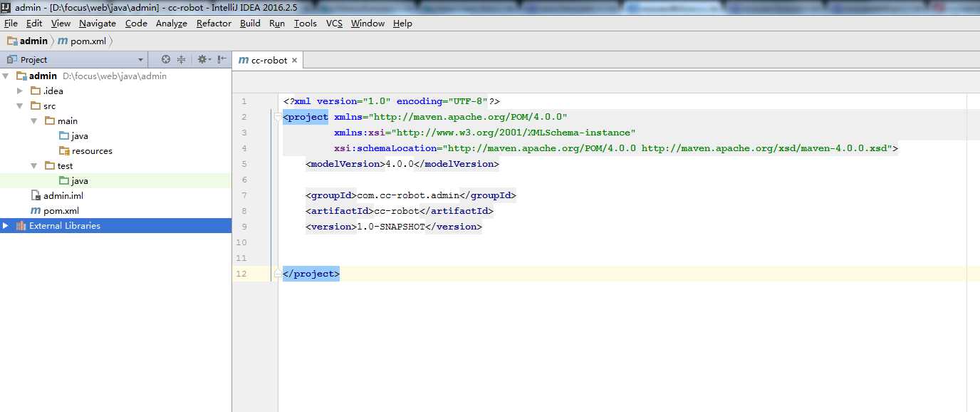Click version value 1.0-SNAPSHOT
The width and height of the screenshot is (980, 412).
(391, 227)
